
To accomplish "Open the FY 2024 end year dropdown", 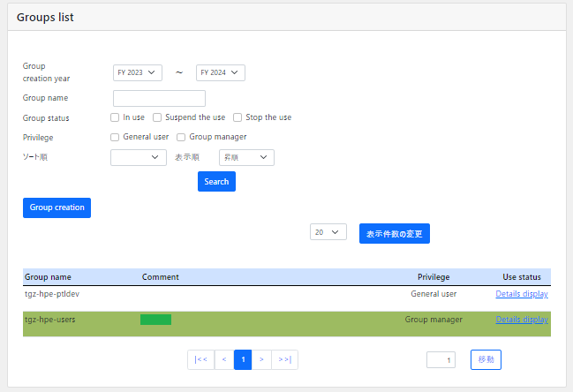I will [220, 72].
